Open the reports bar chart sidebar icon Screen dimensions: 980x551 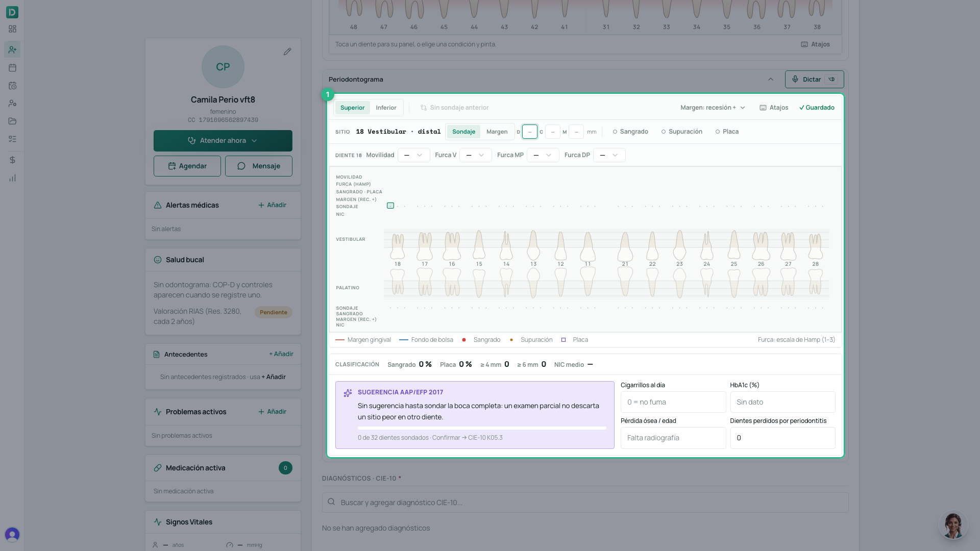tap(13, 178)
